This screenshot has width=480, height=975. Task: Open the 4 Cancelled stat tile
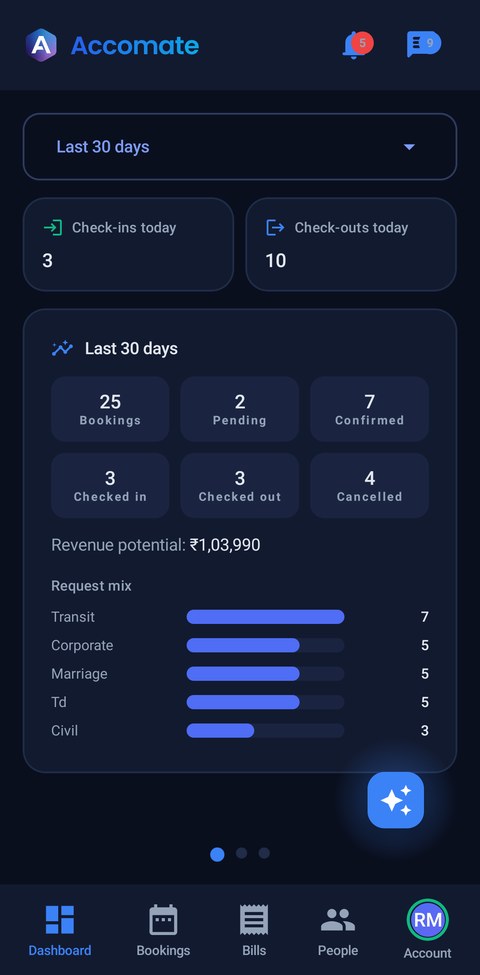pos(369,486)
